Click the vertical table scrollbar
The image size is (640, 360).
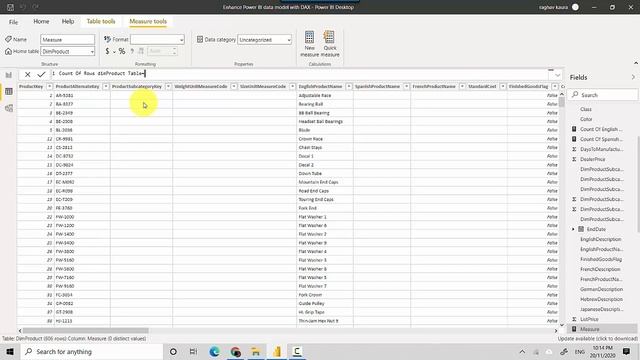(562, 102)
